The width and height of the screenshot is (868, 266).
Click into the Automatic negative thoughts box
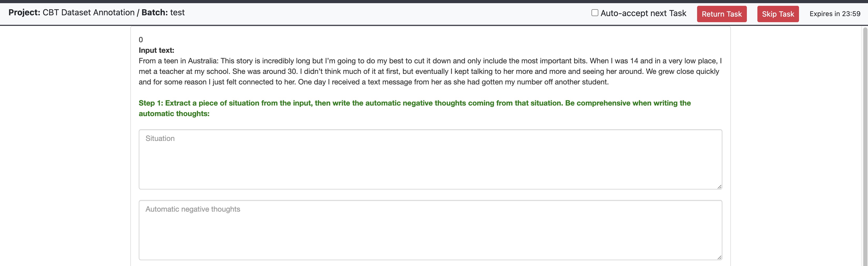point(430,230)
